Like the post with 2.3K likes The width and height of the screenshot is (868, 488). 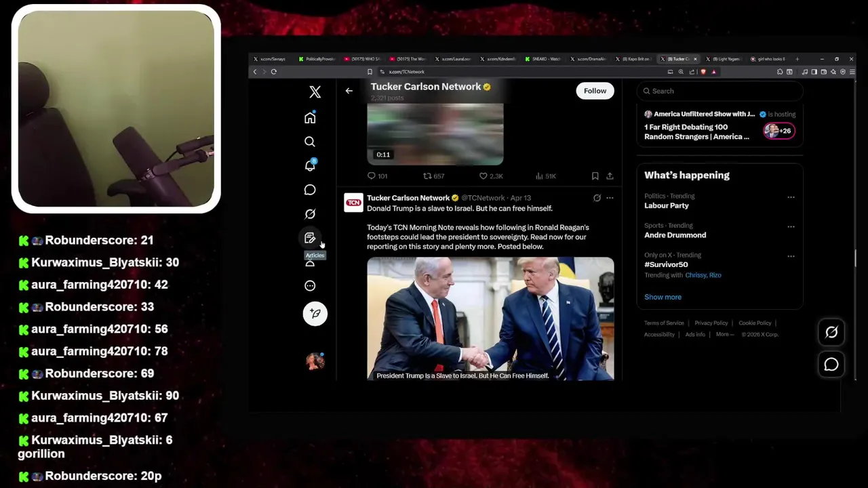pos(491,176)
